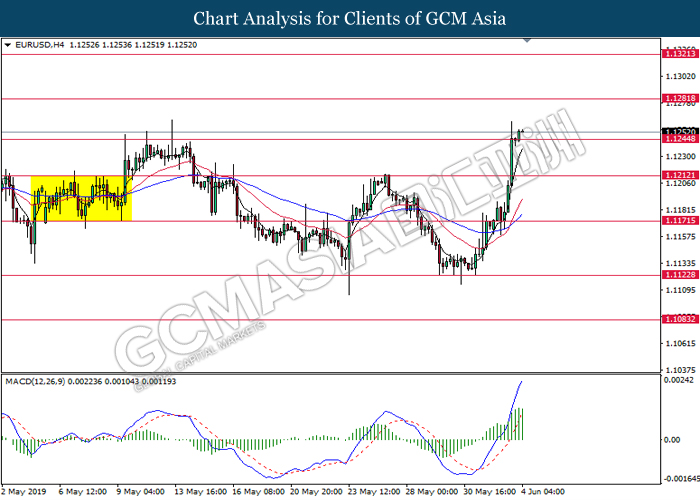Click the 2 May 2019 date label

coord(24,492)
